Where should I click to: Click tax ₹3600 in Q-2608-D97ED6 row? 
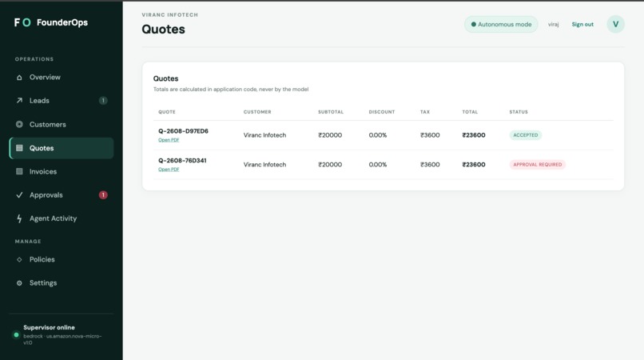click(430, 135)
